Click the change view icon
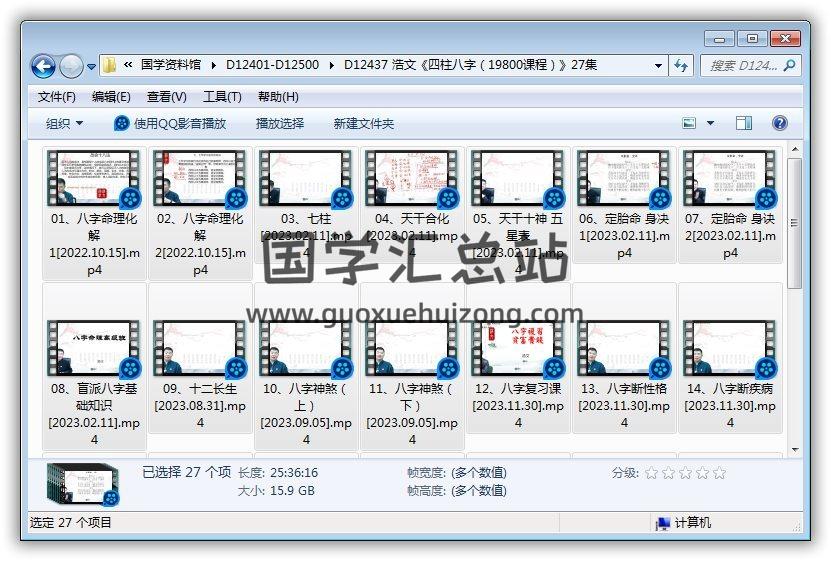 pyautogui.click(x=689, y=123)
